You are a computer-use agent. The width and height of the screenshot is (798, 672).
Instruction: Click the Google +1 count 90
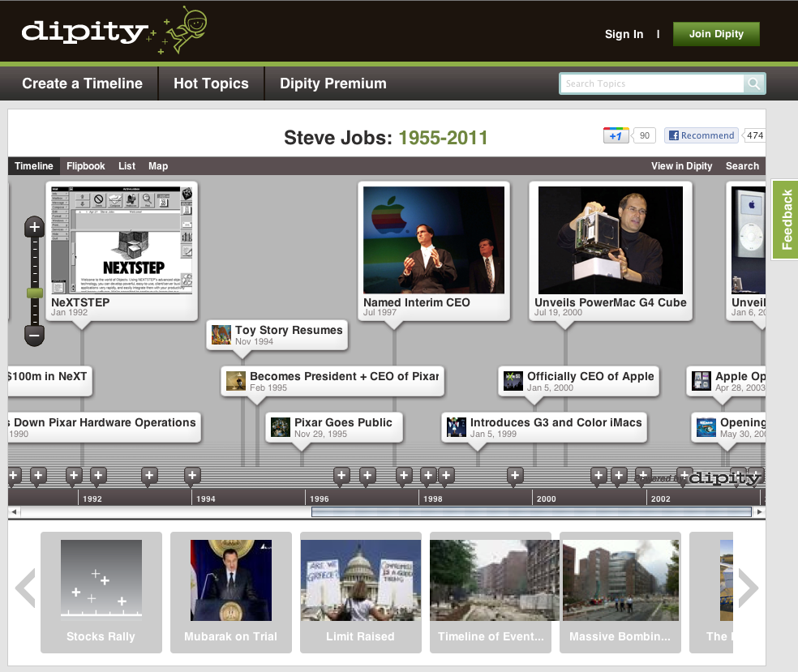[x=644, y=136]
